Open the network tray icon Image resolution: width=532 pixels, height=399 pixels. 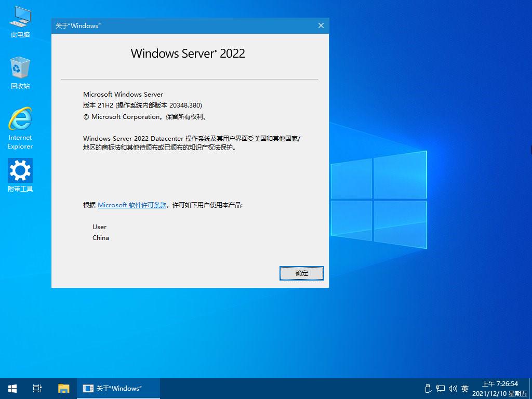(441, 389)
